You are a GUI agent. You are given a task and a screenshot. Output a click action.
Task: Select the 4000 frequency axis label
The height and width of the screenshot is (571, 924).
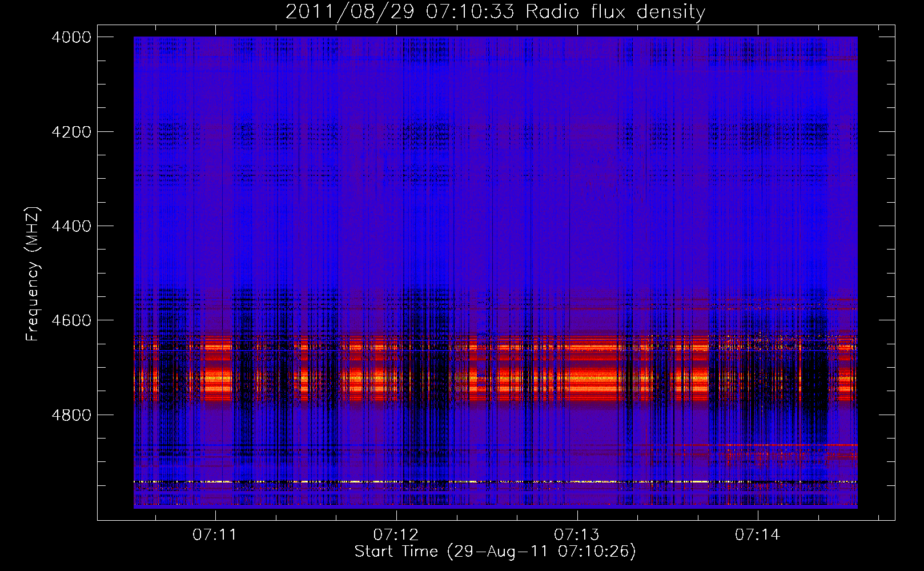pyautogui.click(x=71, y=37)
